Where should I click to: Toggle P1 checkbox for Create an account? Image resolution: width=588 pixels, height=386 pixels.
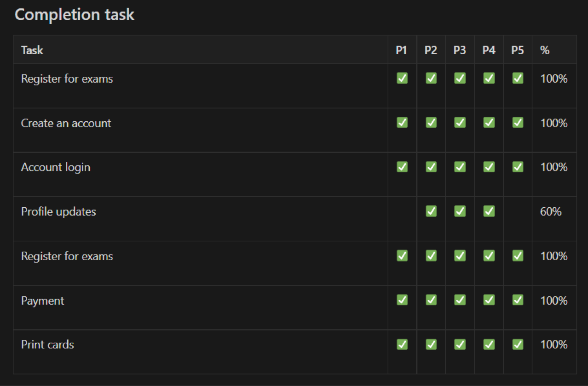(x=402, y=123)
